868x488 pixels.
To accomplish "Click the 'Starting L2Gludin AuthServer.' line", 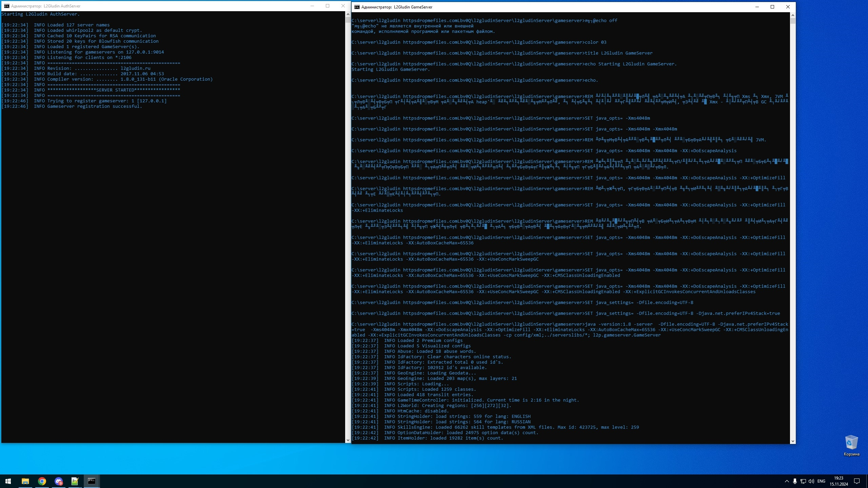I will tap(41, 14).
